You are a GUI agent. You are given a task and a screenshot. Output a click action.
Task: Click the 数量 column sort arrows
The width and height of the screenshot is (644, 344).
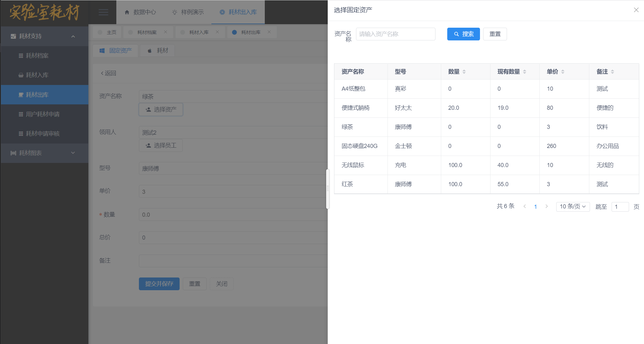point(464,72)
